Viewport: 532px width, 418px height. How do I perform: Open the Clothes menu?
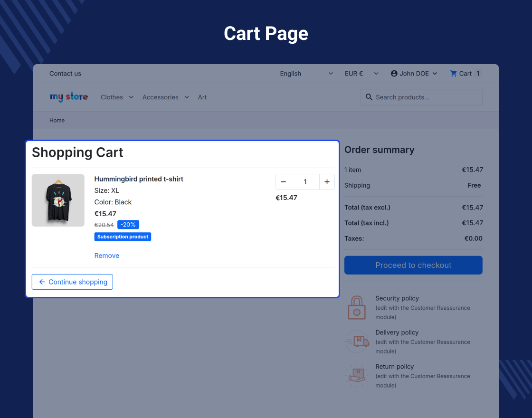112,97
